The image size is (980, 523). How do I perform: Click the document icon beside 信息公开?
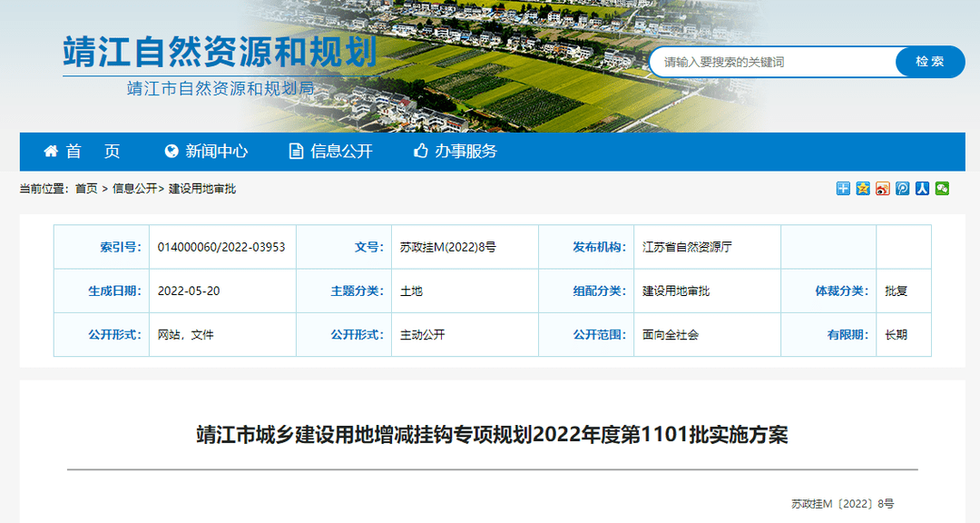296,151
